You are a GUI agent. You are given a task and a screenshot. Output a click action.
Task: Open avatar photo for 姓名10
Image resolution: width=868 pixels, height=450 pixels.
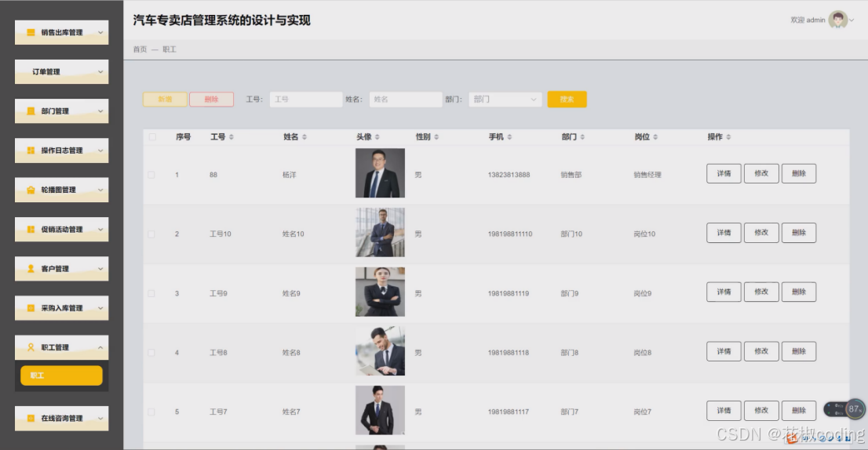pos(380,232)
